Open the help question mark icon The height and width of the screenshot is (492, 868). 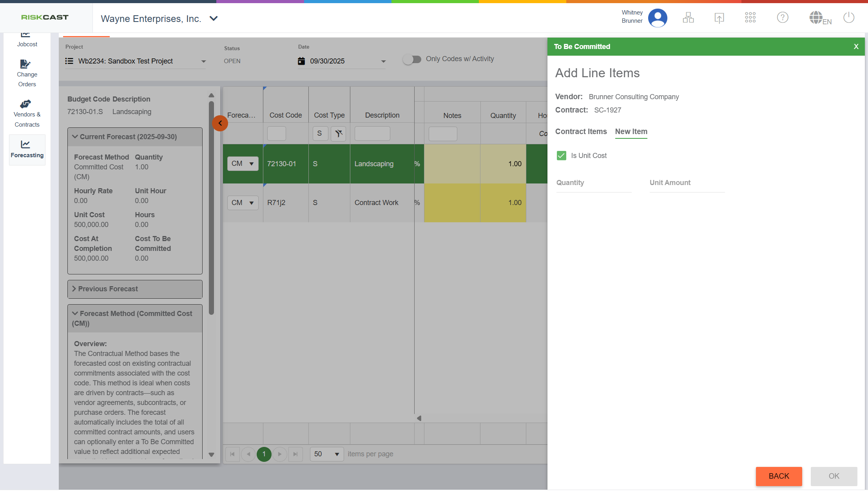click(782, 18)
